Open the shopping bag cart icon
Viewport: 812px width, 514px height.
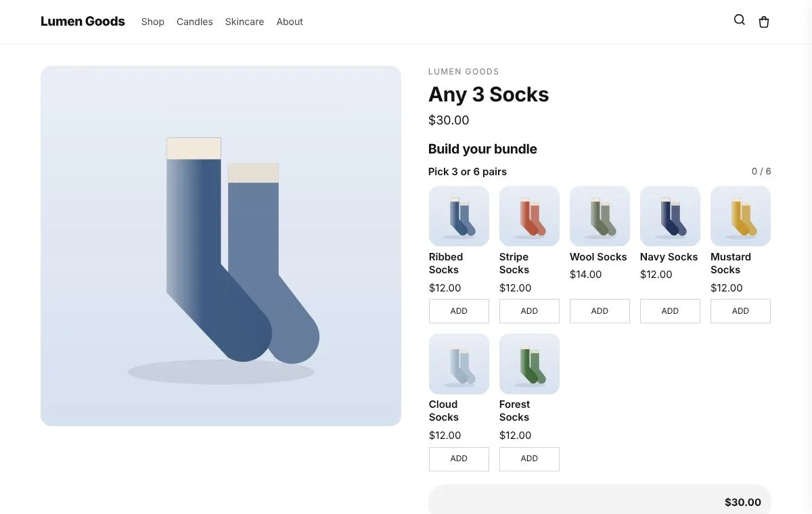[x=764, y=22]
